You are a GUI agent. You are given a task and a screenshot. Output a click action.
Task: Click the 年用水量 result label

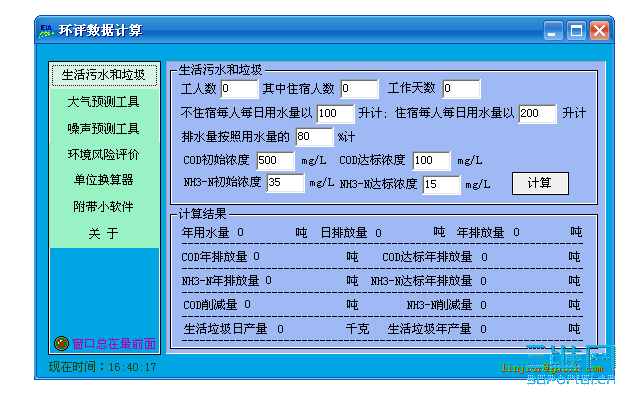click(205, 233)
